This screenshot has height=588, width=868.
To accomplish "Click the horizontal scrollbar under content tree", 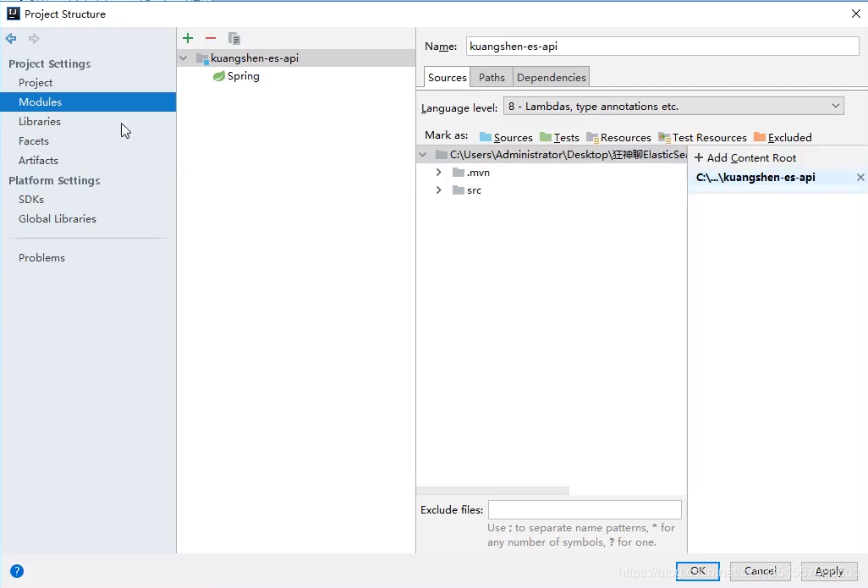I will click(492, 491).
